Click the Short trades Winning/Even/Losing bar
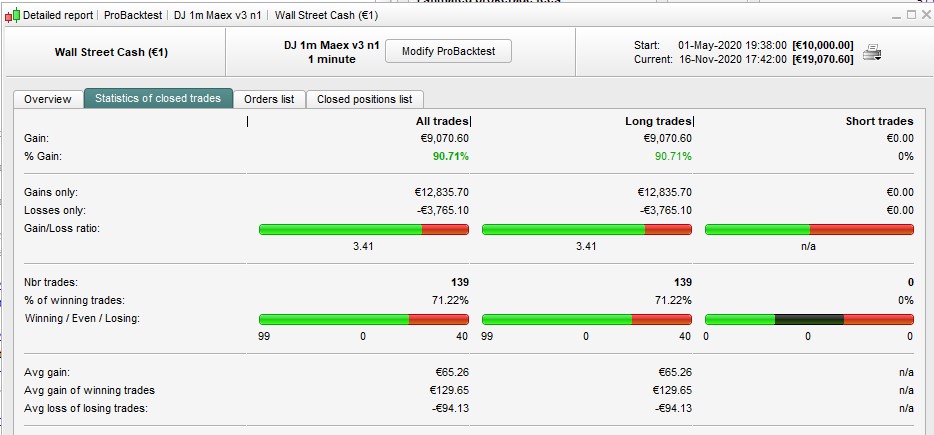The width and height of the screenshot is (934, 435). click(810, 319)
